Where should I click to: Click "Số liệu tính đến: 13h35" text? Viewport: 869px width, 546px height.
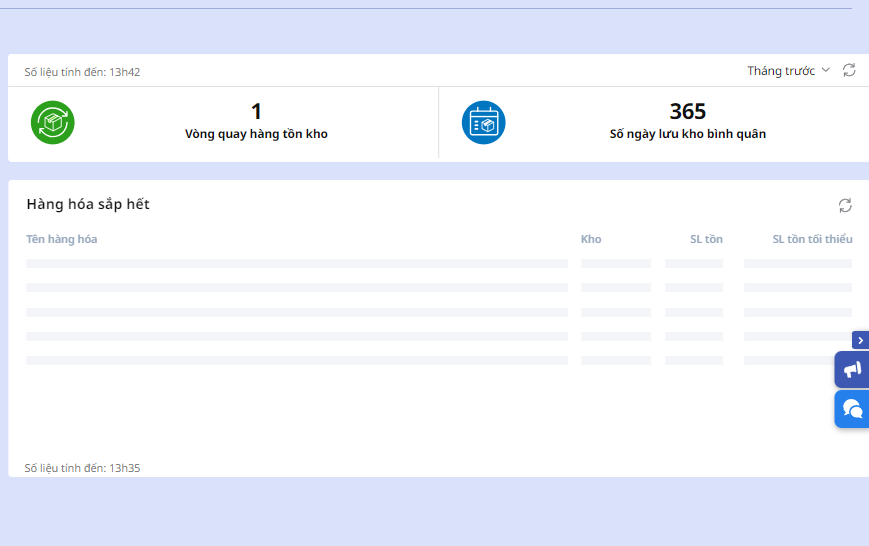[82, 468]
